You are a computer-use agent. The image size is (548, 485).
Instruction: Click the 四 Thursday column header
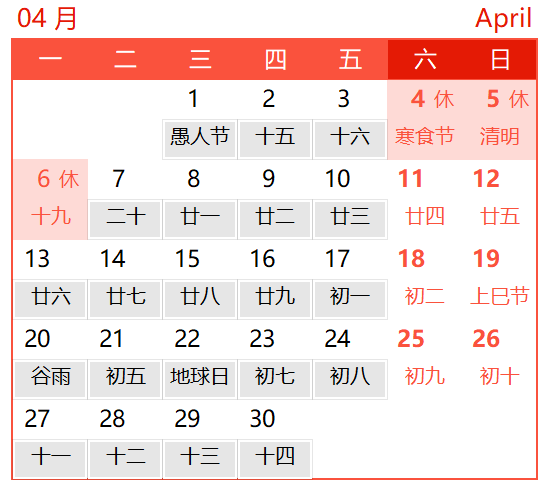click(x=275, y=59)
